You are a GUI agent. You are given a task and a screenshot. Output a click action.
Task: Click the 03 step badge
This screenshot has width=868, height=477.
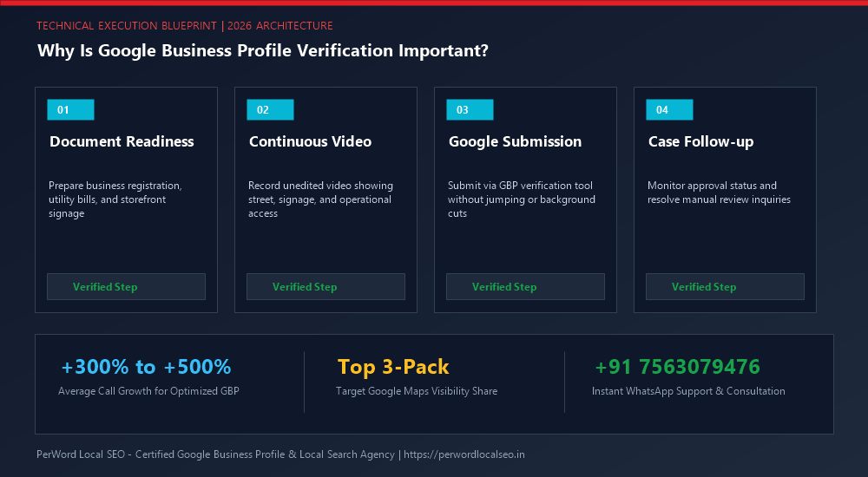470,109
